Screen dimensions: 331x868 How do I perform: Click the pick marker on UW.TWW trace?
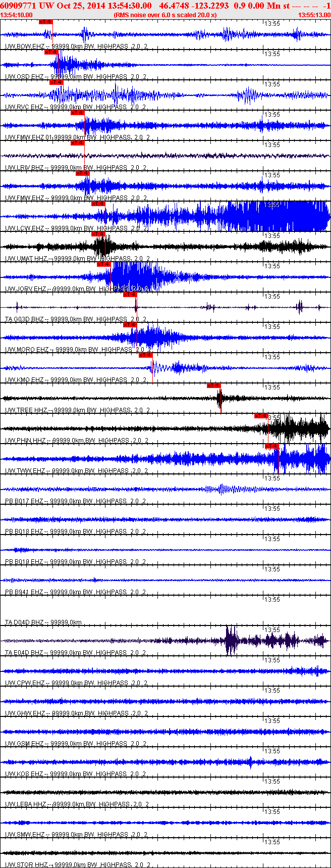[x=271, y=446]
